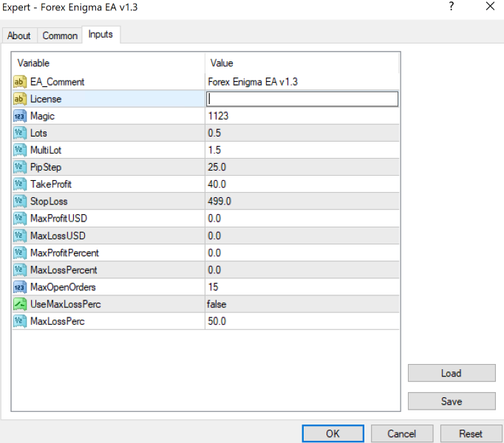
Task: Select the StopLoss value 499.0 cell
Action: 302,201
